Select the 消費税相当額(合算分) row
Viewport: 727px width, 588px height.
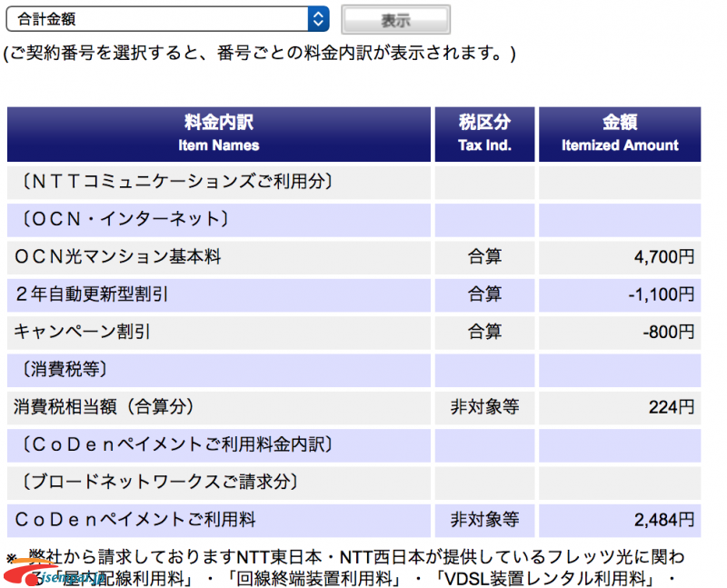click(x=105, y=407)
